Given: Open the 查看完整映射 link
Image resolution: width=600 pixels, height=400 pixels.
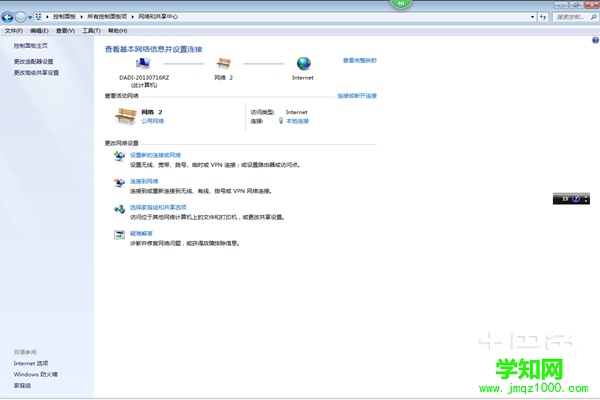Looking at the screenshot, I should pyautogui.click(x=360, y=60).
